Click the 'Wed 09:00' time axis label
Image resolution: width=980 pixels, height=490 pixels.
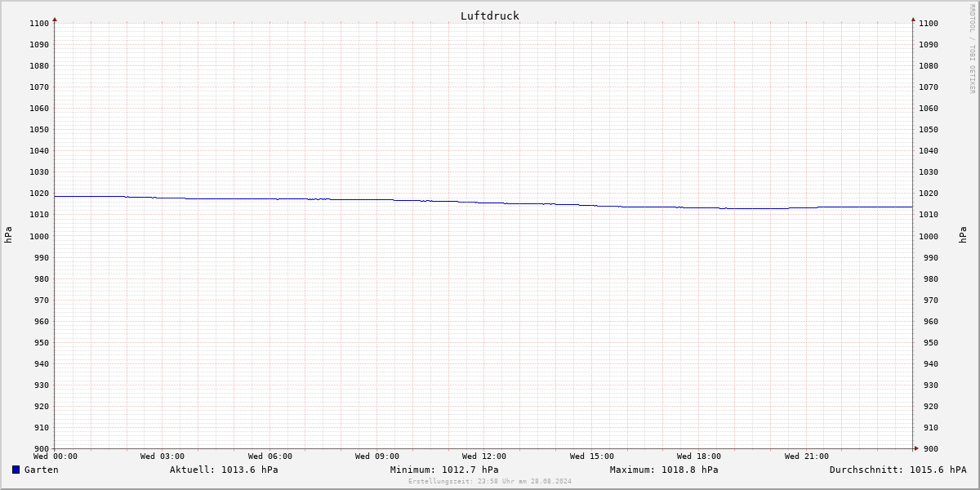point(377,457)
